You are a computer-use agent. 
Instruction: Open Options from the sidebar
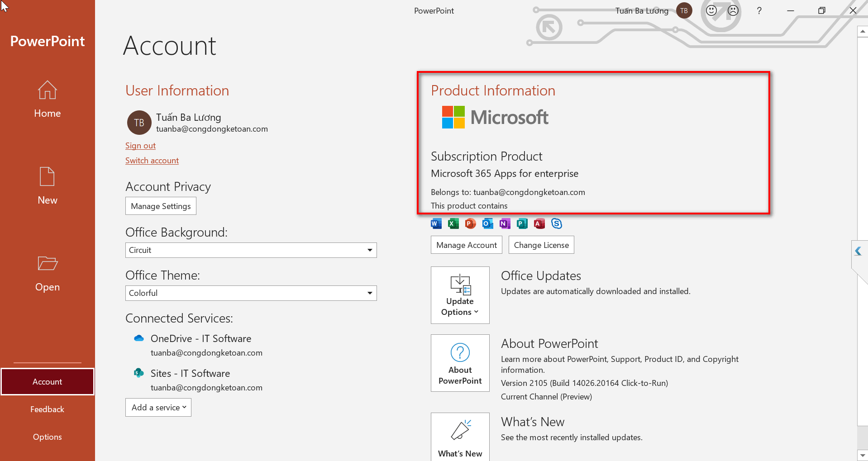pos(48,437)
